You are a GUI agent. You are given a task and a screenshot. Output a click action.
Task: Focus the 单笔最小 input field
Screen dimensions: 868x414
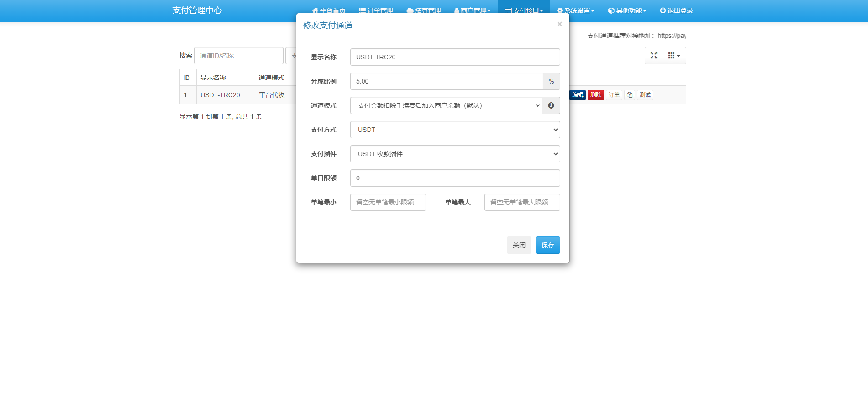pos(388,202)
